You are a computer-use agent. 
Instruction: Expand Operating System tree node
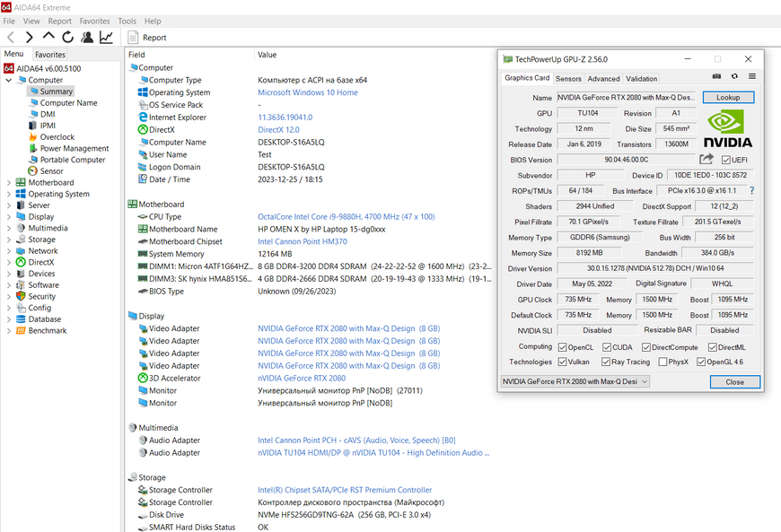coord(8,194)
